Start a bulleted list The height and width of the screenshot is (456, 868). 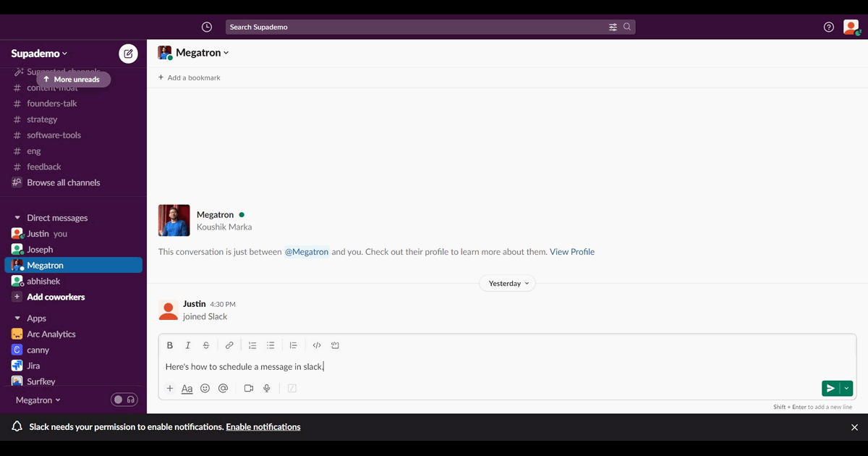click(x=271, y=345)
